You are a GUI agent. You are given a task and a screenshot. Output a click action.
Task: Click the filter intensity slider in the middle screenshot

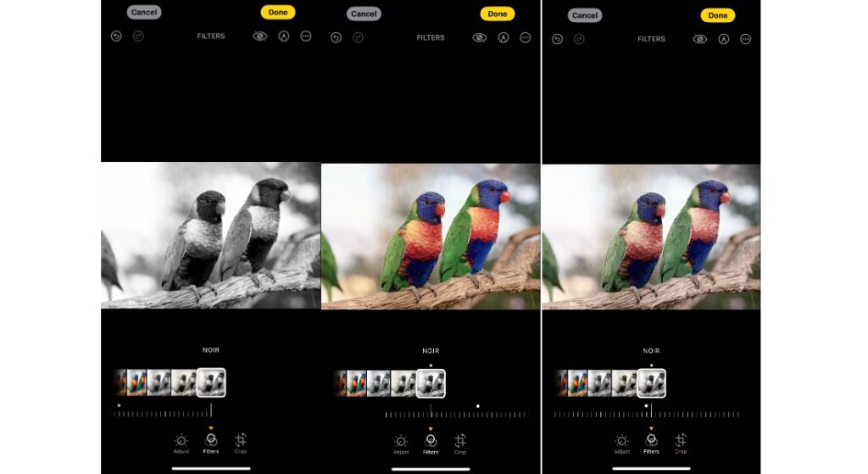455,415
